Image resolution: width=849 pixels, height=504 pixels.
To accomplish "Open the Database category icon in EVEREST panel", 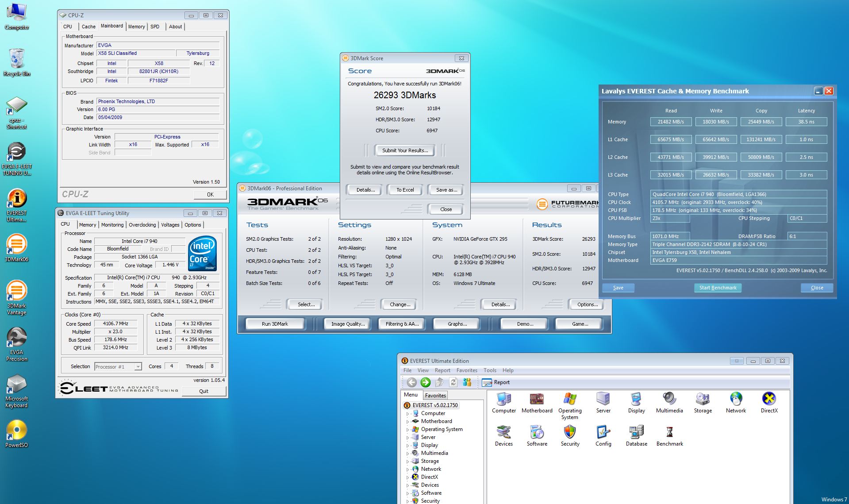I will (x=636, y=436).
